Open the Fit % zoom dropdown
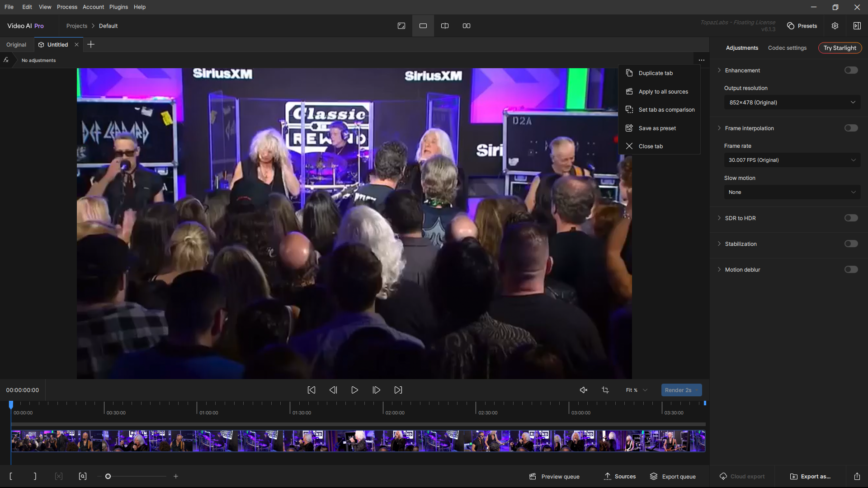Image resolution: width=868 pixels, height=488 pixels. pyautogui.click(x=637, y=390)
